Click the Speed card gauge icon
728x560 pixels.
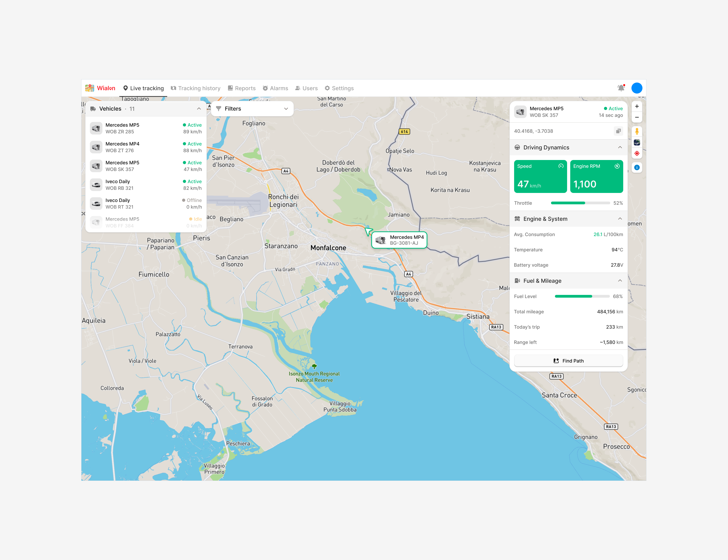point(561,166)
